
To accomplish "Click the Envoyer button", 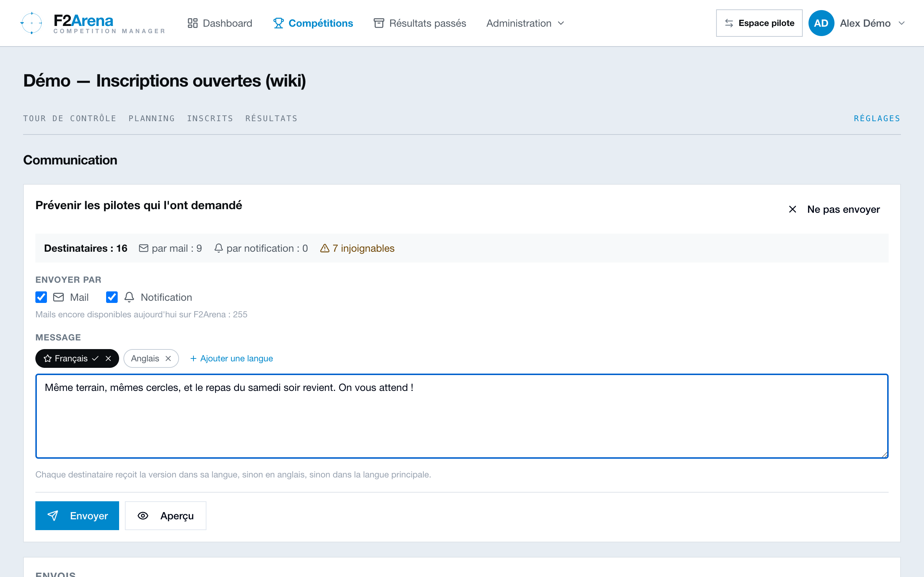I will 77,516.
